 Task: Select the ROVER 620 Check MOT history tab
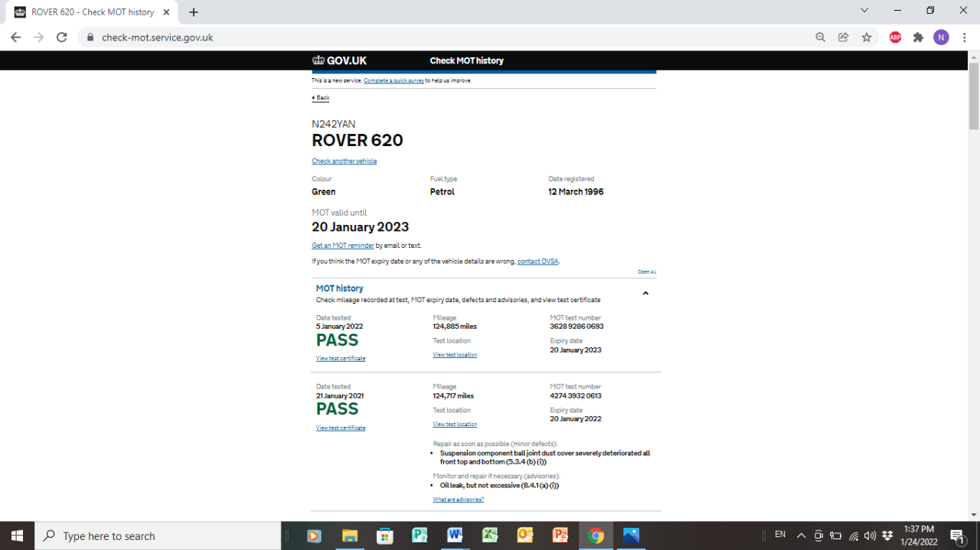(92, 12)
